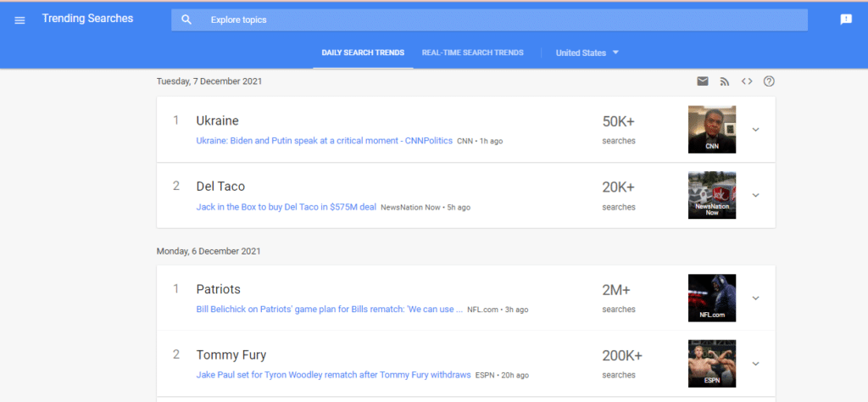
Task: Select the Del Taco trend title
Action: pyautogui.click(x=220, y=187)
